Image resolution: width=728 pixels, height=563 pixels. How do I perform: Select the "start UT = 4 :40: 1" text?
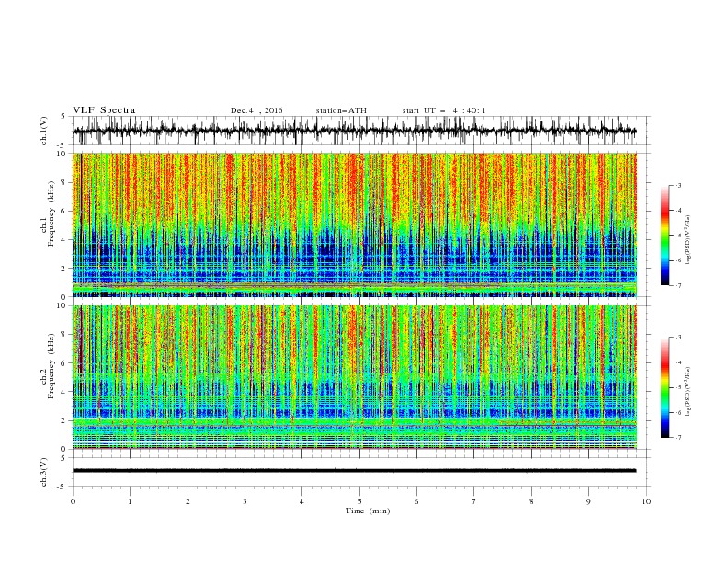[444, 110]
